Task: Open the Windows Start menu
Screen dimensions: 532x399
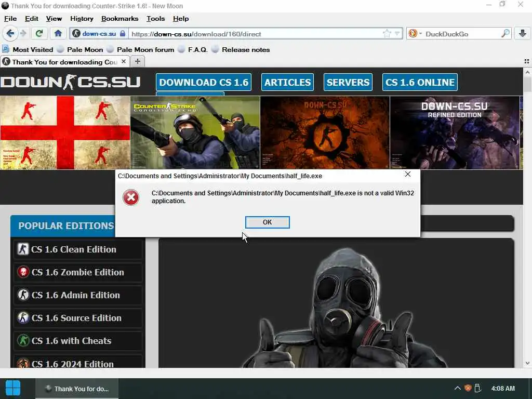Action: tap(13, 388)
